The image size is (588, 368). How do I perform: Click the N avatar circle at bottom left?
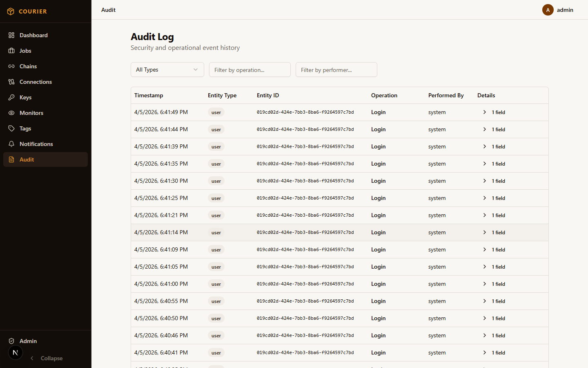16,352
